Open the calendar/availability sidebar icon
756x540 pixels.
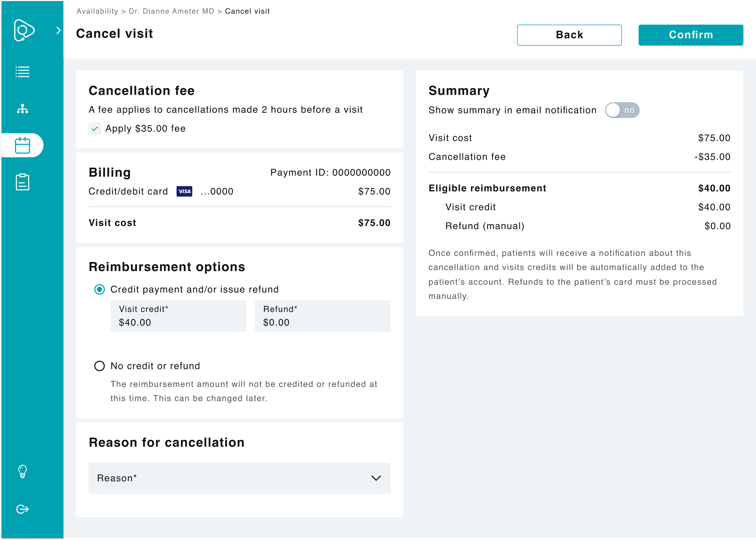[22, 145]
